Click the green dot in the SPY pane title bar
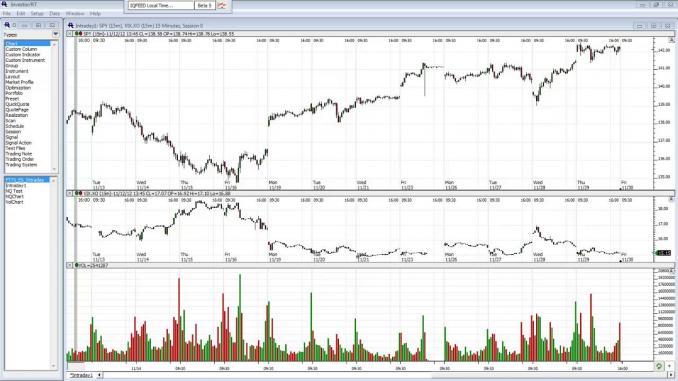The height and width of the screenshot is (381, 678). click(x=77, y=33)
